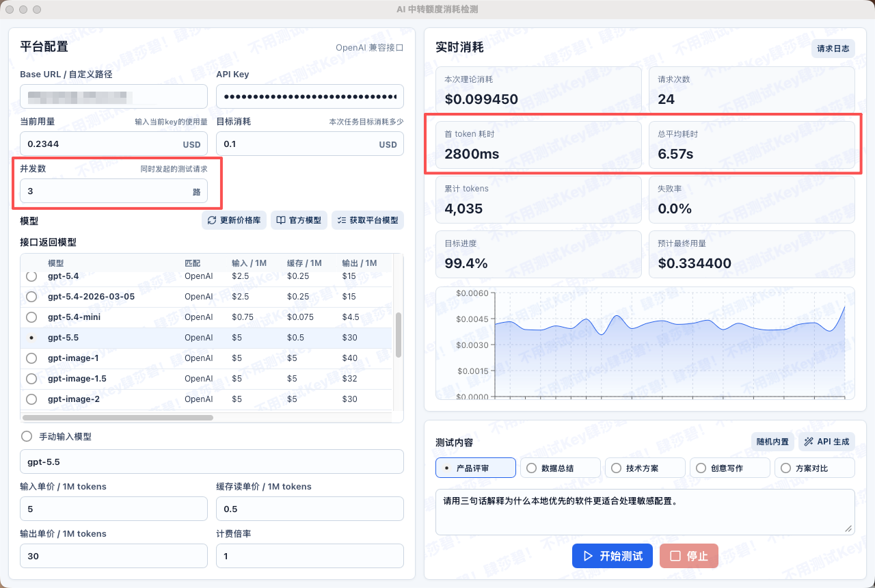Click the 输出 / 1M column header

click(x=360, y=263)
